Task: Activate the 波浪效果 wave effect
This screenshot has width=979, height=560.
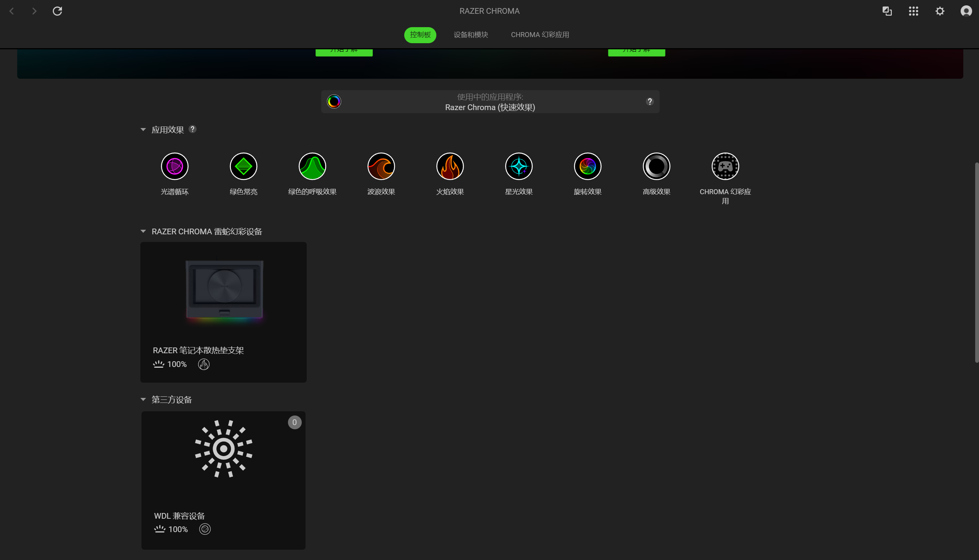Action: pos(381,166)
